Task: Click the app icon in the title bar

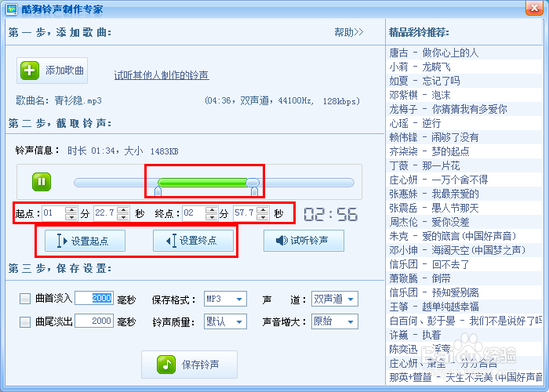Action: pos(11,9)
